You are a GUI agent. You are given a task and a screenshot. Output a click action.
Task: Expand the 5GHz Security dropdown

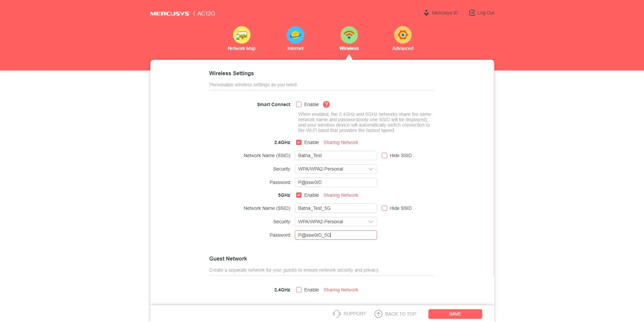click(336, 222)
